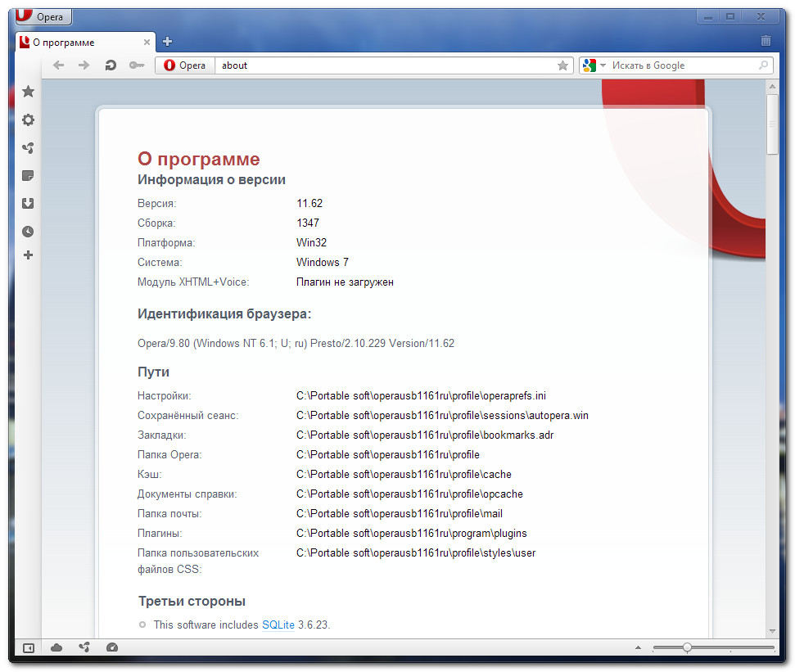
Task: Click the build number "1347"
Action: (308, 223)
